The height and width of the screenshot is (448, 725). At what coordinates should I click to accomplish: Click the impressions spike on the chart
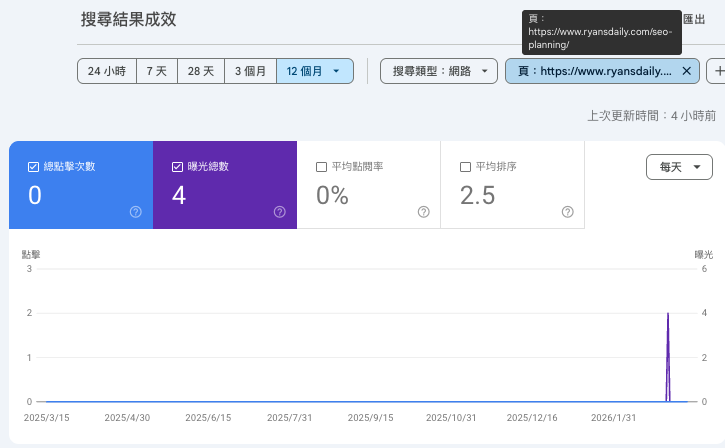point(668,314)
